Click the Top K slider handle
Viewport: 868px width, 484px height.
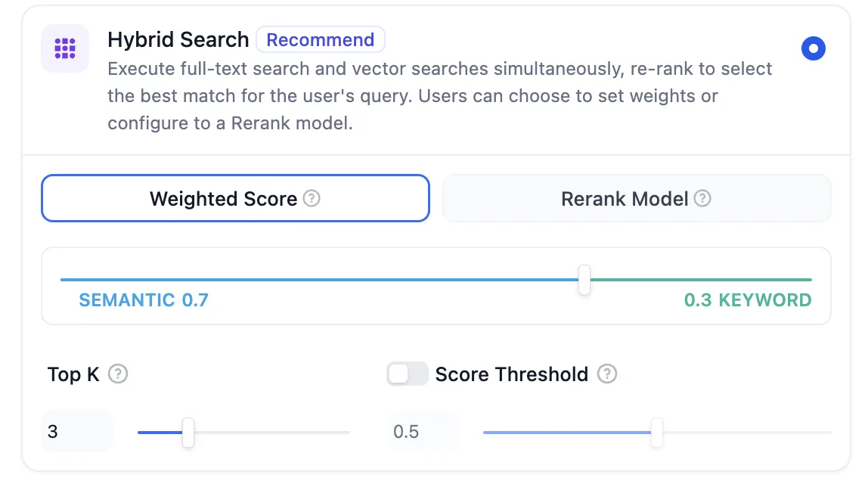coord(188,433)
